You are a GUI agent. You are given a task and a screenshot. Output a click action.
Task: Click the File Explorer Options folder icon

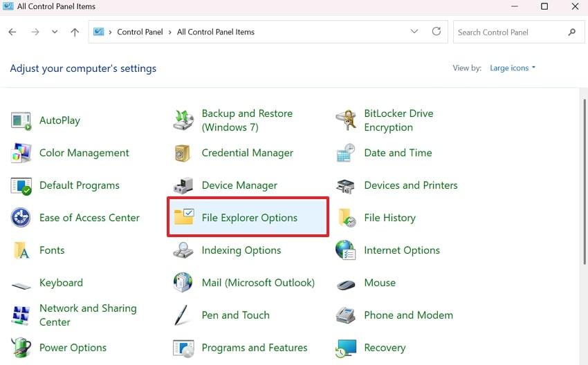[184, 216]
